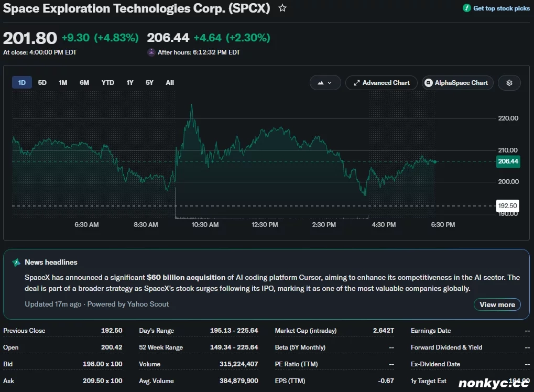Click the green badge beside Get top stock picks

pos(466,8)
